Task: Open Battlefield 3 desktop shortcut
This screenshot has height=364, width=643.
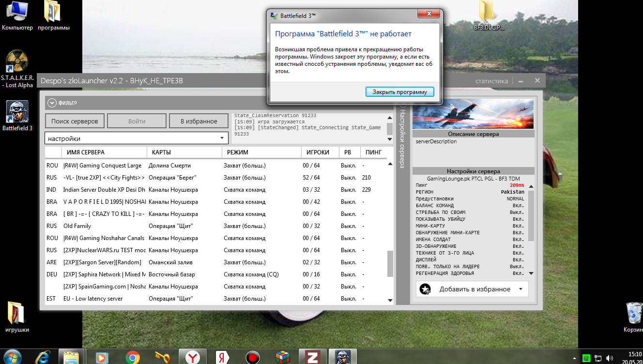Action: [x=17, y=116]
